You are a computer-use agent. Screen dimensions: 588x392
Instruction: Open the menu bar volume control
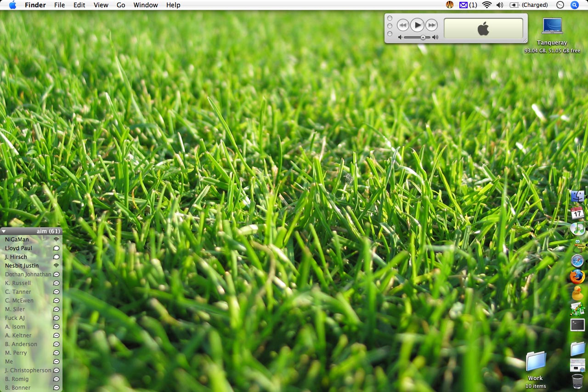click(x=500, y=5)
